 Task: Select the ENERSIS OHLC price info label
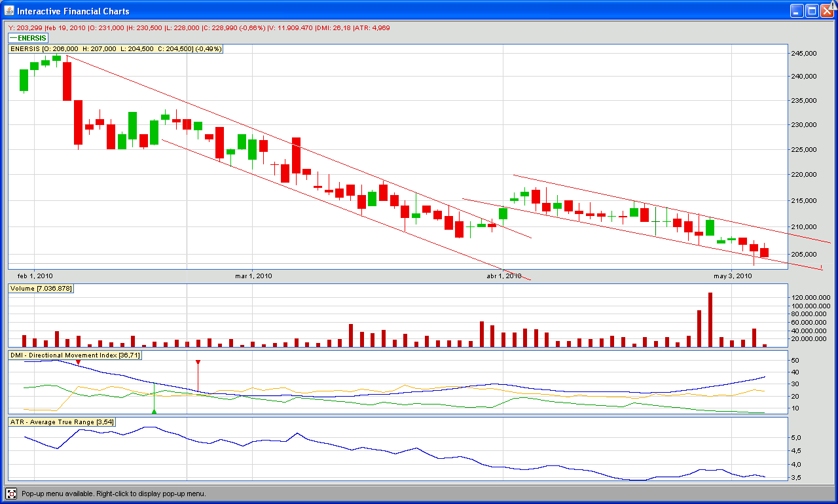tap(116, 48)
